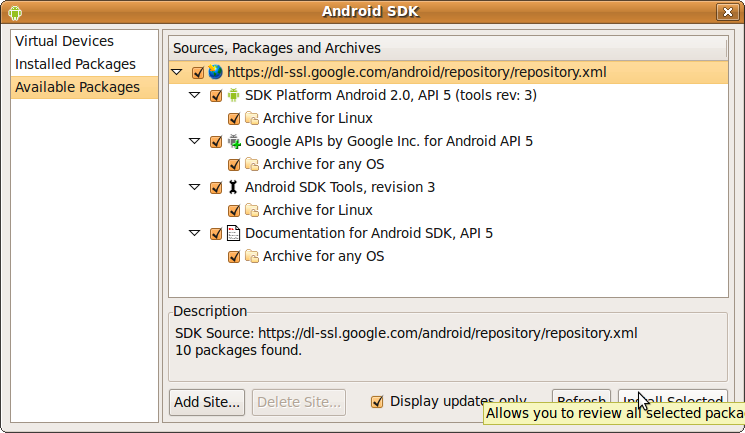Uncheck Android SDK Tools revision 3 checkbox
Viewport: 745px width, 433px height.
pyautogui.click(x=216, y=188)
